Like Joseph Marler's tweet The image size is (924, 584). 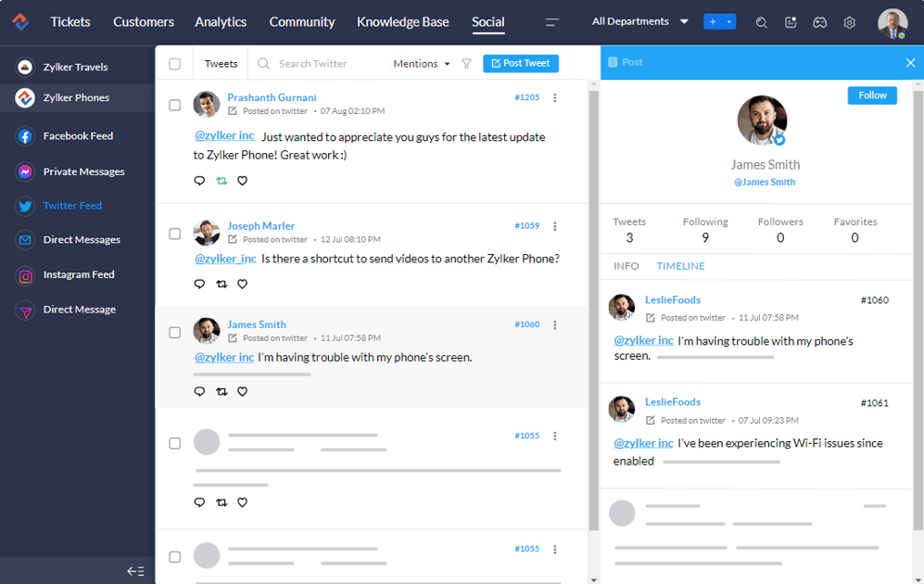click(x=242, y=284)
